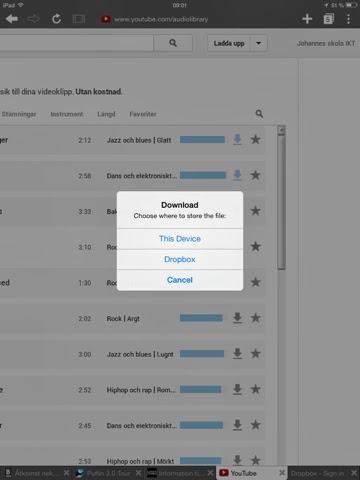Favorite the 3:00 Jazz och blues Lugnt track
360x480 pixels.
coord(256,354)
